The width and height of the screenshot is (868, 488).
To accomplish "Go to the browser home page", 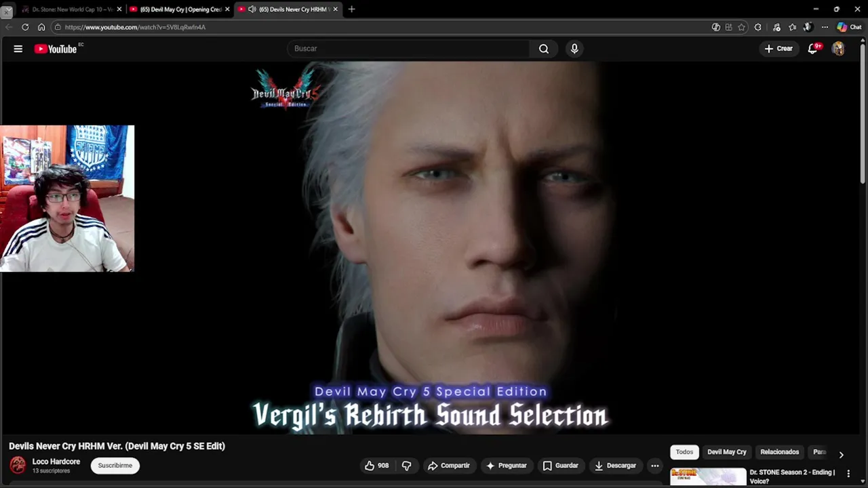I will [x=41, y=27].
